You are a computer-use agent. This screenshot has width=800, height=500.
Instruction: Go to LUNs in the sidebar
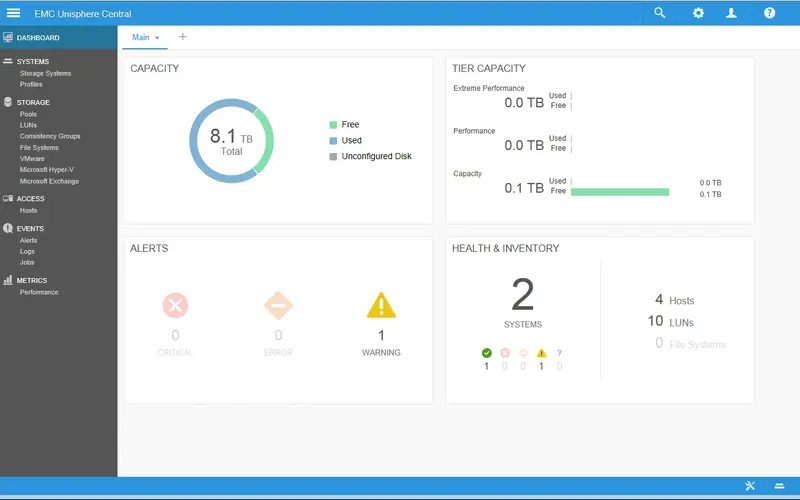28,125
